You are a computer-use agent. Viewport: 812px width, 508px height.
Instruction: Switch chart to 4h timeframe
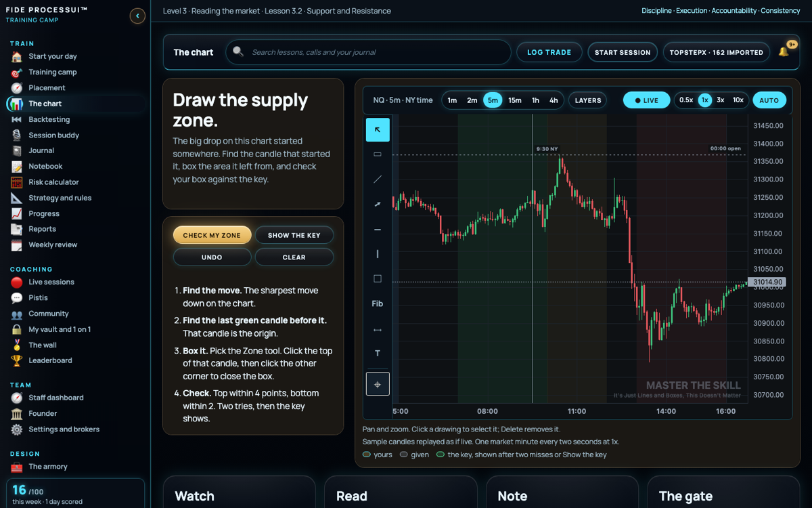(x=554, y=100)
